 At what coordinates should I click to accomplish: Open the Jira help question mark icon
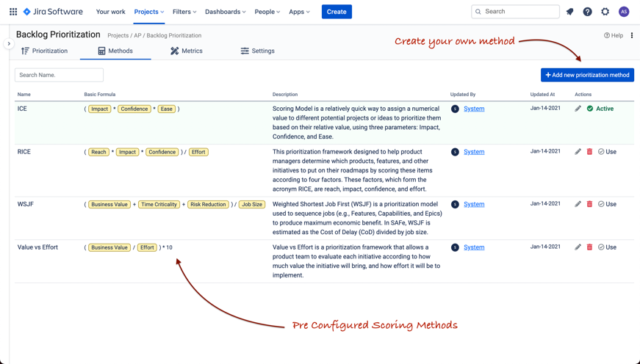point(587,12)
